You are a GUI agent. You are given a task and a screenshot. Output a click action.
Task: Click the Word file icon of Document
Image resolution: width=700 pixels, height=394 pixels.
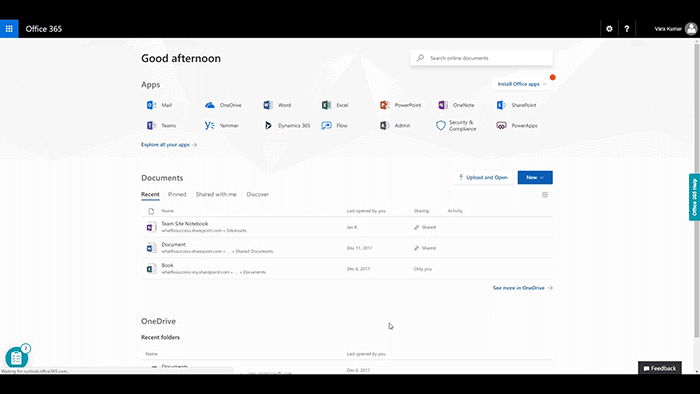coord(151,248)
